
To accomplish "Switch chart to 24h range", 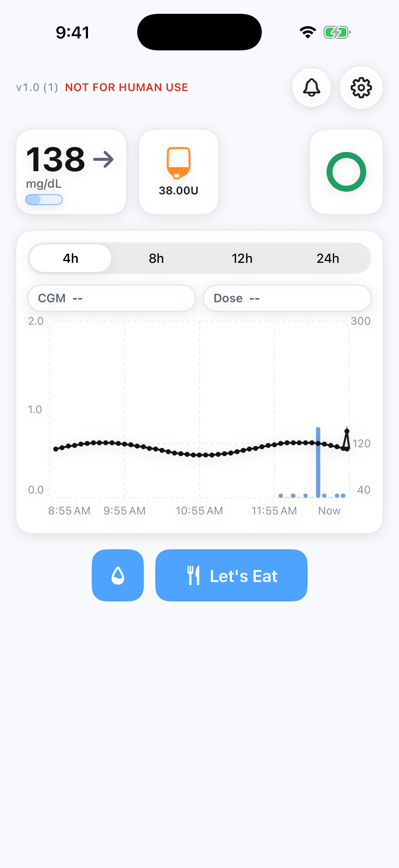I will click(328, 259).
